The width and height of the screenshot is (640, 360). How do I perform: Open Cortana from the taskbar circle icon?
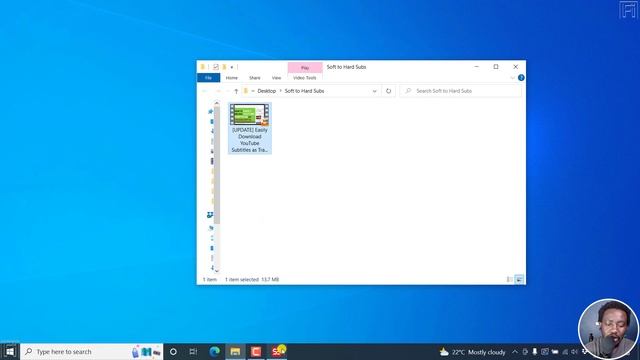click(x=173, y=351)
